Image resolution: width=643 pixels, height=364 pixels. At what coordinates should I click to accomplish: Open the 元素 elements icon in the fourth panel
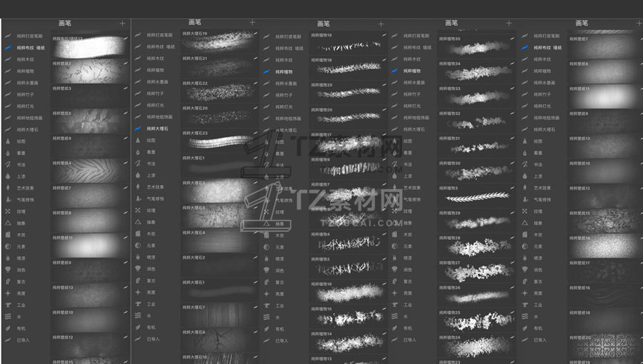(394, 246)
